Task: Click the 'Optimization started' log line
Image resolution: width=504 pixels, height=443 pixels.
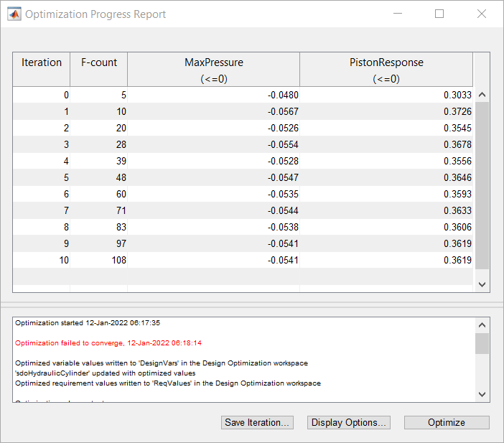Action: point(88,323)
